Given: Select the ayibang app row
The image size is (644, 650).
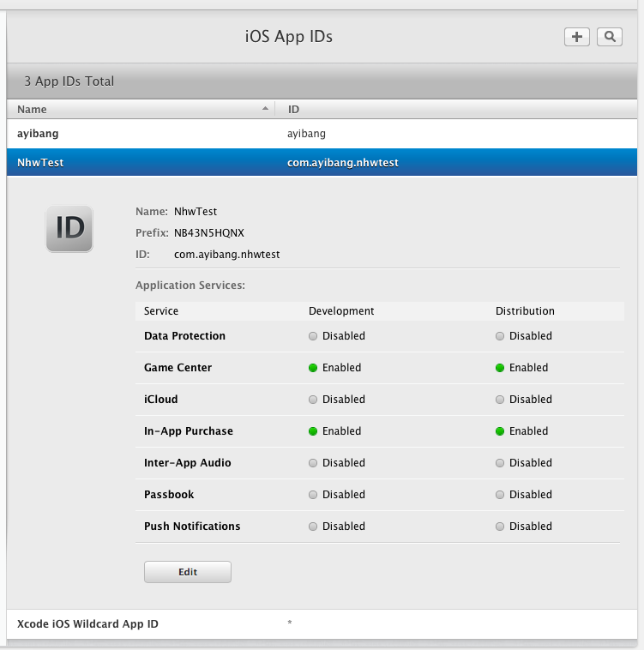Looking at the screenshot, I should coord(322,134).
